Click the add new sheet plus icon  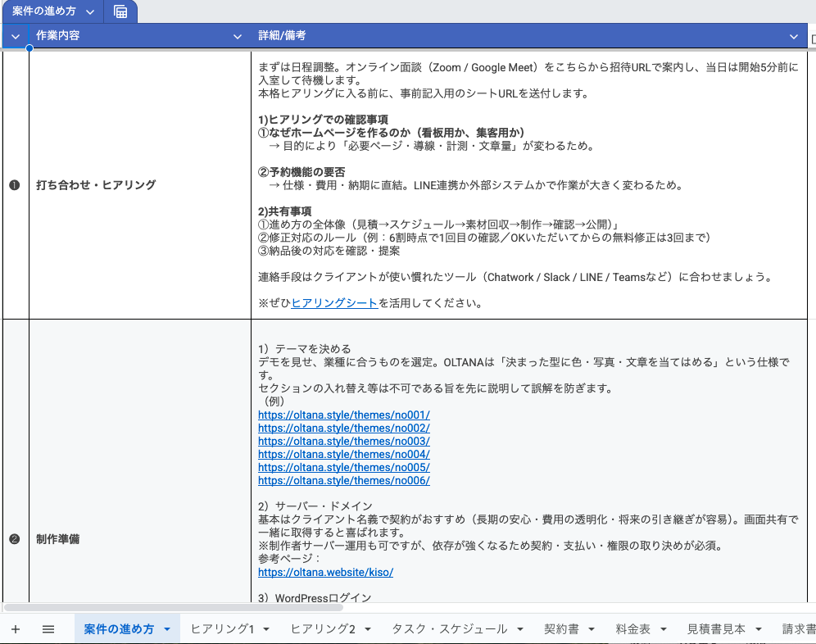click(16, 629)
